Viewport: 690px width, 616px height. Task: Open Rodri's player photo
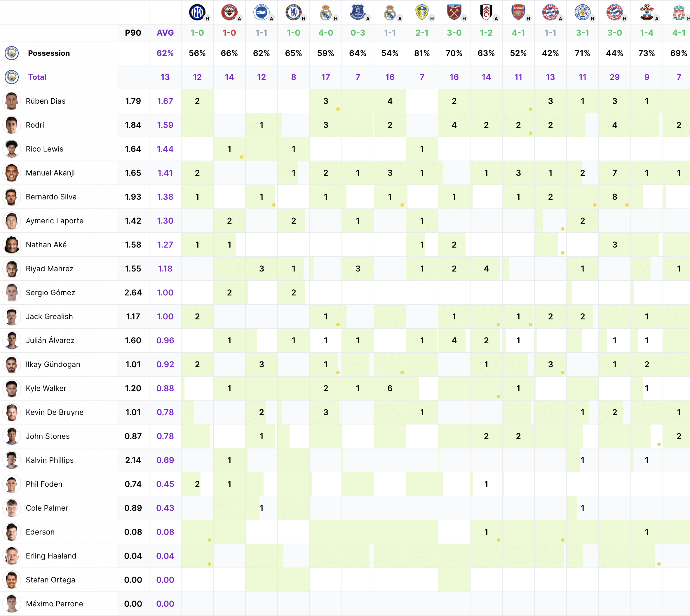pyautogui.click(x=11, y=125)
